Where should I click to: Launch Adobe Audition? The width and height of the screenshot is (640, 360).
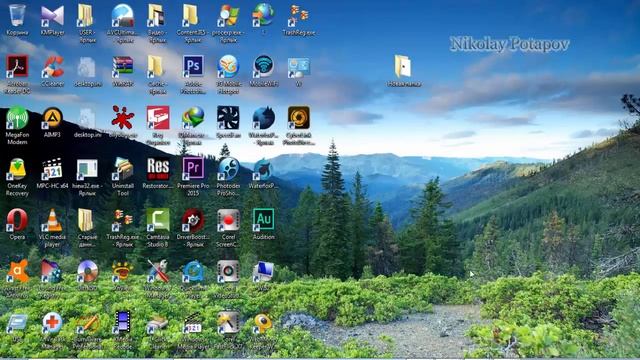pyautogui.click(x=263, y=220)
